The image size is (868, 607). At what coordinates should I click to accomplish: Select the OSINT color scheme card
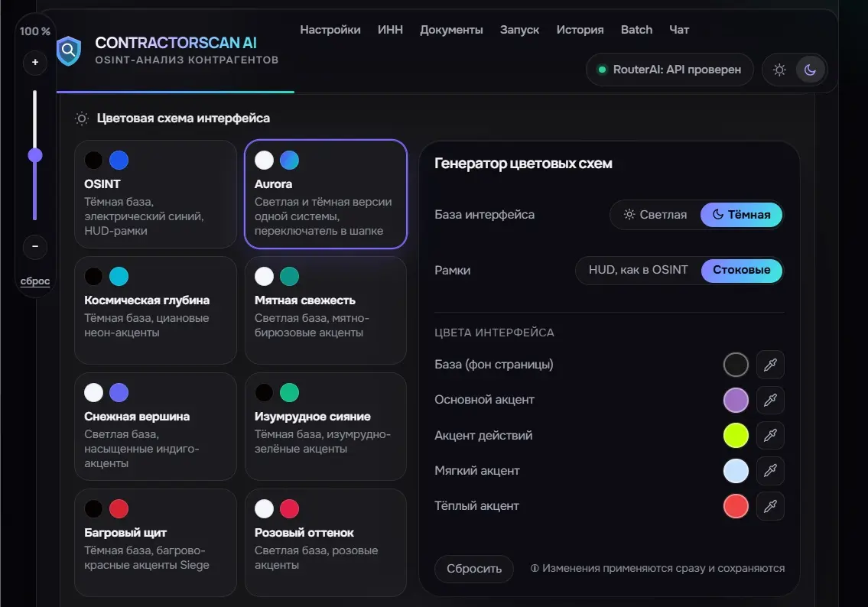pyautogui.click(x=155, y=194)
